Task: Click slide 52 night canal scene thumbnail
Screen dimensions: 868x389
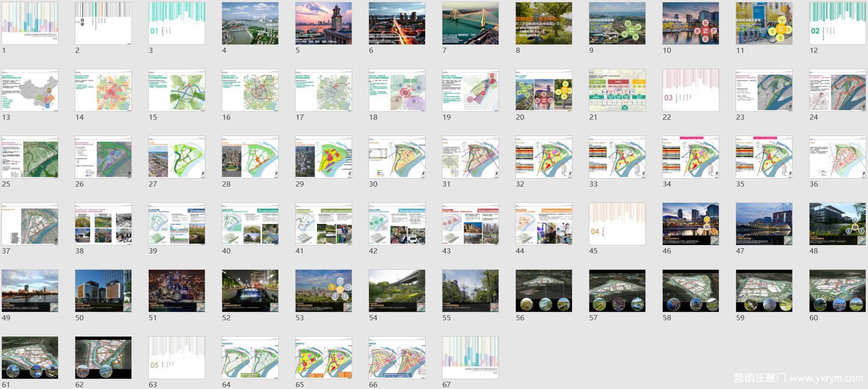Action: click(x=250, y=291)
